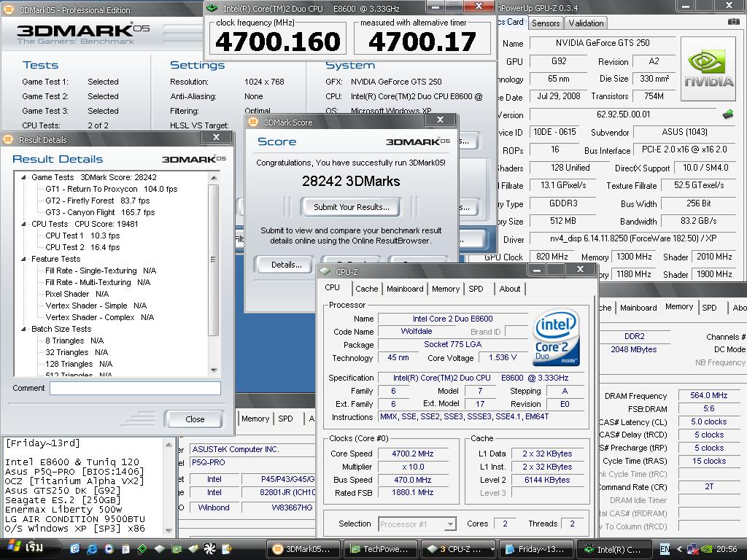Click the Result Details title bar icon

pyautogui.click(x=7, y=139)
